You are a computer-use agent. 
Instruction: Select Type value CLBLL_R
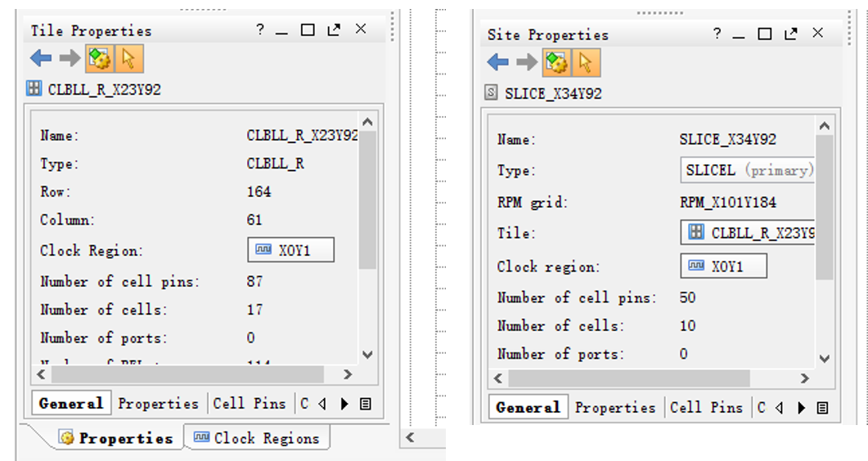[275, 163]
